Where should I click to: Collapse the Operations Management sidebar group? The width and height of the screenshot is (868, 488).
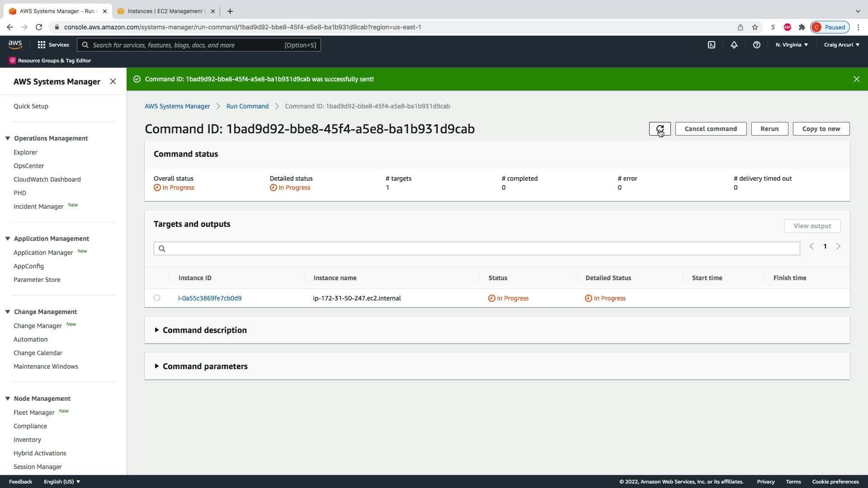(x=8, y=138)
